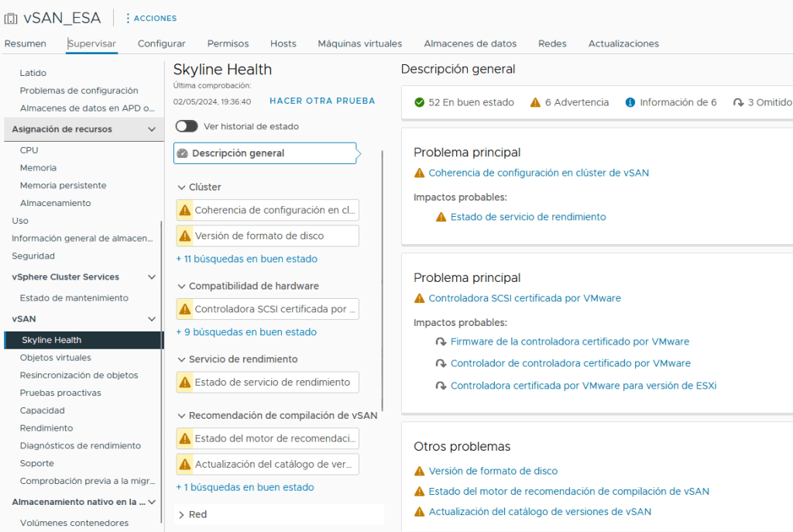Click the skipped arrow icon beside 3 Omitido
The height and width of the screenshot is (532, 793).
[x=738, y=102]
